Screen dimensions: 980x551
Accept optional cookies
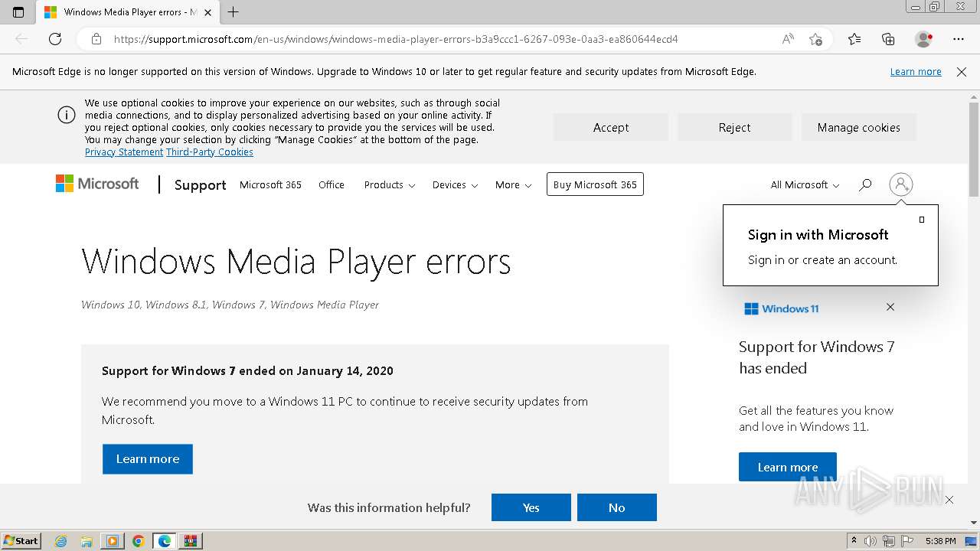611,127
